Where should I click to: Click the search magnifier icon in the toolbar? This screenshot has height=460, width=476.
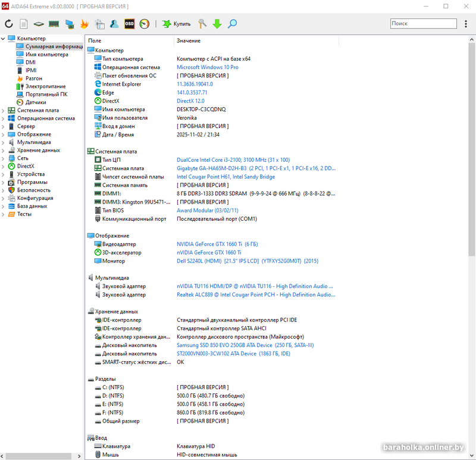(233, 24)
